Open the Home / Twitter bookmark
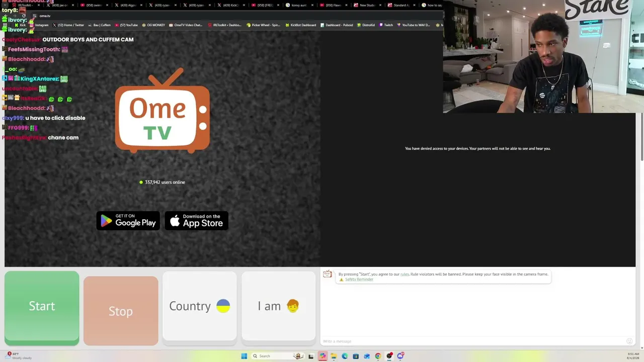644x362 pixels. (x=68, y=25)
